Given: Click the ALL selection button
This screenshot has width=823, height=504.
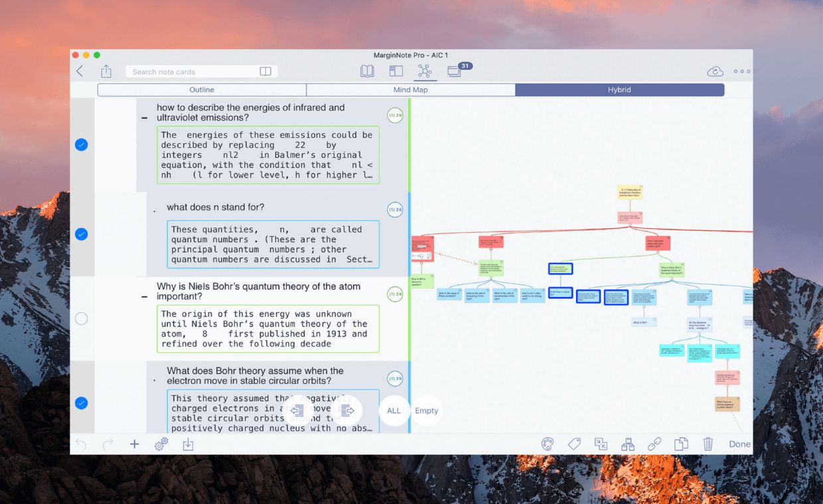Looking at the screenshot, I should [394, 410].
